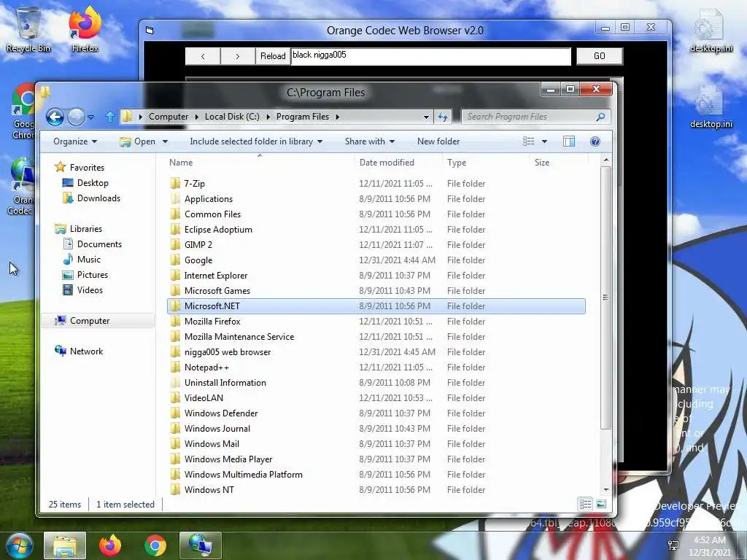Select Downloads under Favorites

point(98,198)
